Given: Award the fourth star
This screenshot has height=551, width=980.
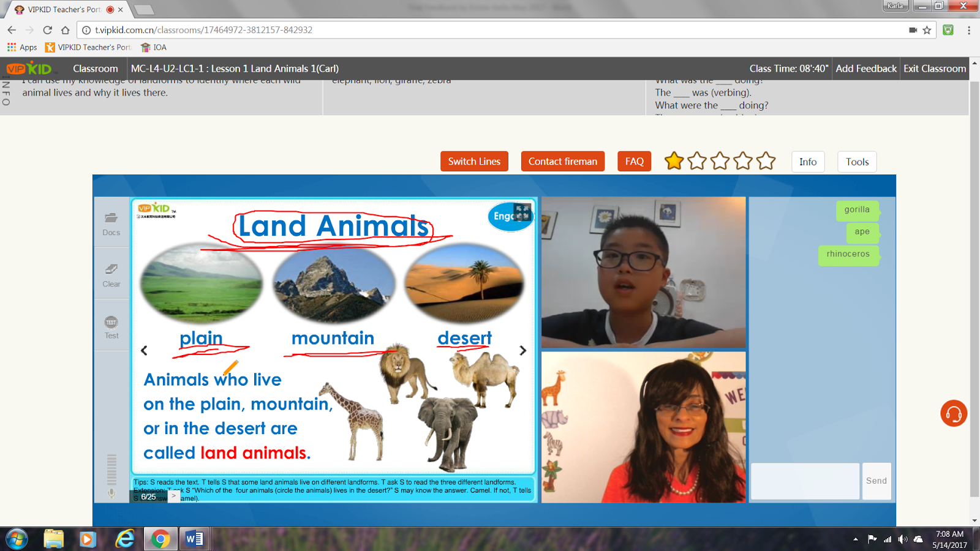Looking at the screenshot, I should click(x=743, y=161).
